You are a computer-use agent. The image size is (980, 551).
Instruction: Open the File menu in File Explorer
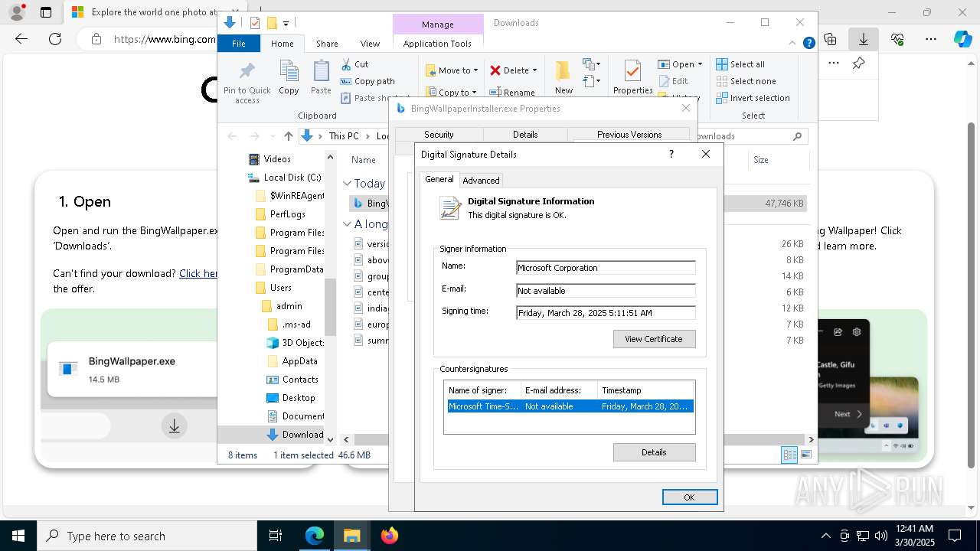pos(239,44)
